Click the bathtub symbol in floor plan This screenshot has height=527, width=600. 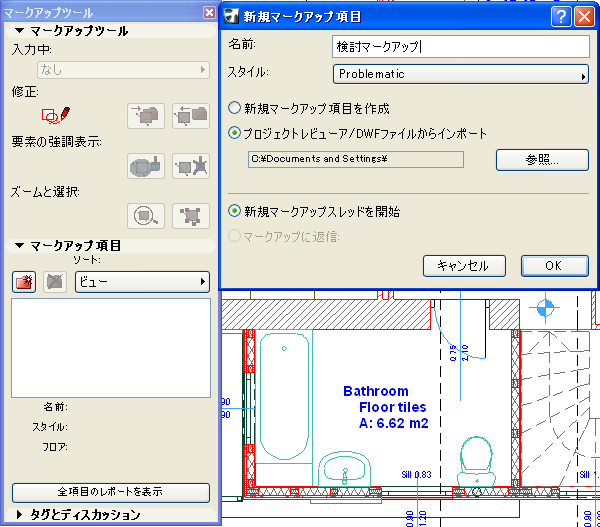coord(284,396)
